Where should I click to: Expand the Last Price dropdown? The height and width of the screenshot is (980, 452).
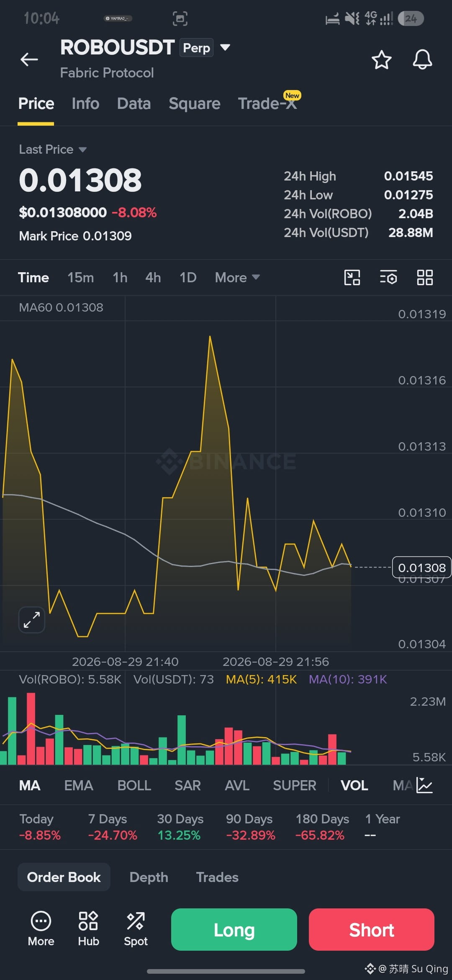(x=53, y=150)
